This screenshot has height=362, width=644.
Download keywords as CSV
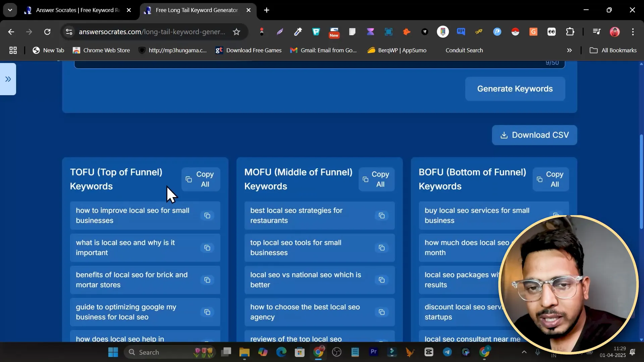point(534,135)
